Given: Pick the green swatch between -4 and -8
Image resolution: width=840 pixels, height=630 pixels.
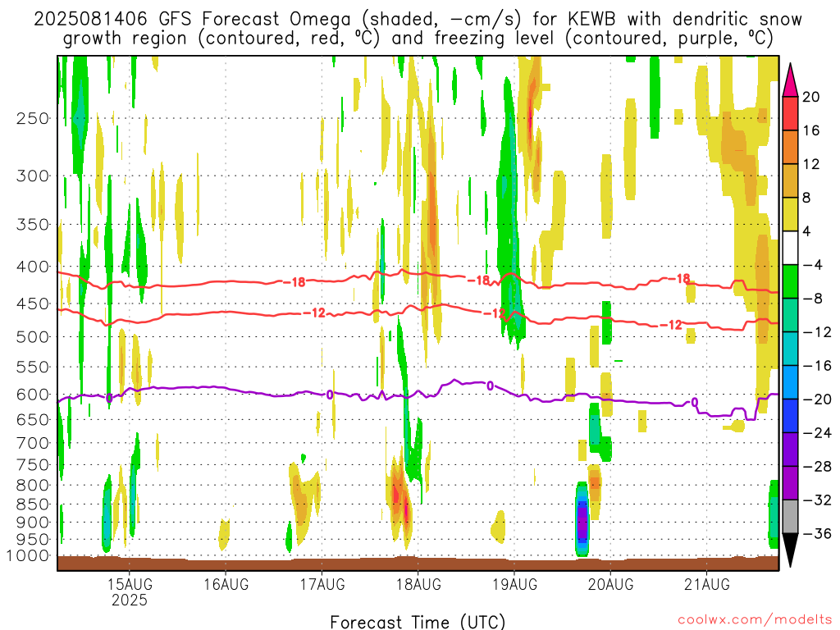Looking at the screenshot, I should 790,282.
